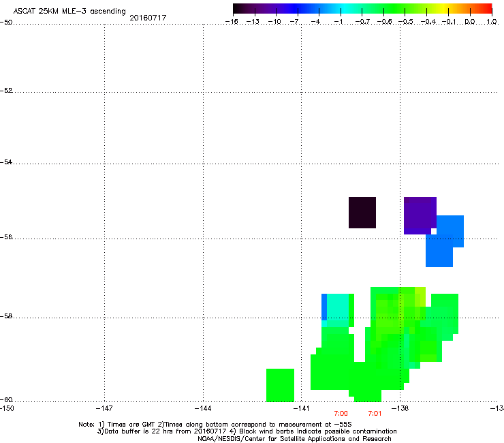Viewport: 504px width, 443px height.
Task: Click the latitude label -56
Action: [x=6, y=236]
